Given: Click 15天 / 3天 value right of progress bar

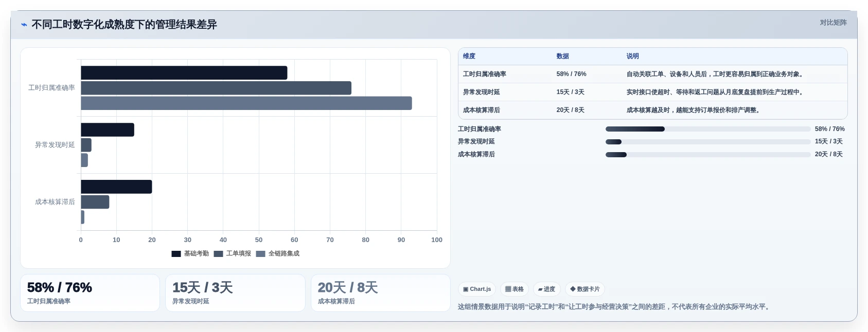Looking at the screenshot, I should (x=829, y=142).
